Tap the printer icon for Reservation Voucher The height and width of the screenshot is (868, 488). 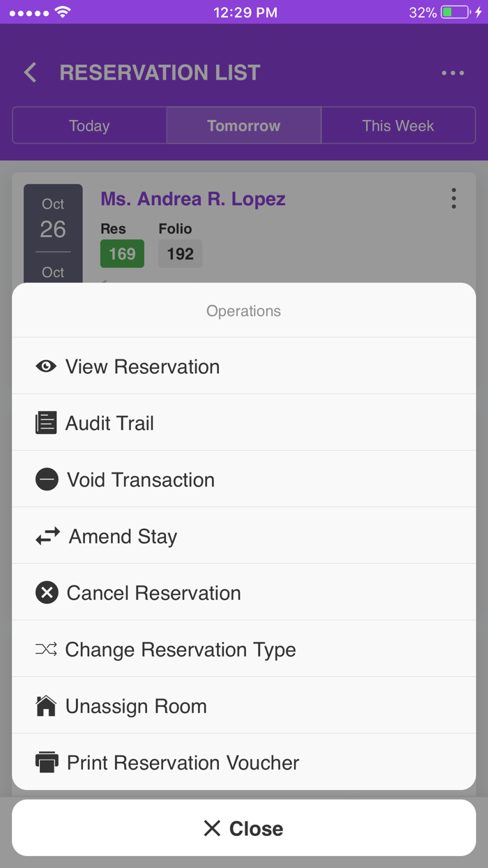[x=47, y=762]
